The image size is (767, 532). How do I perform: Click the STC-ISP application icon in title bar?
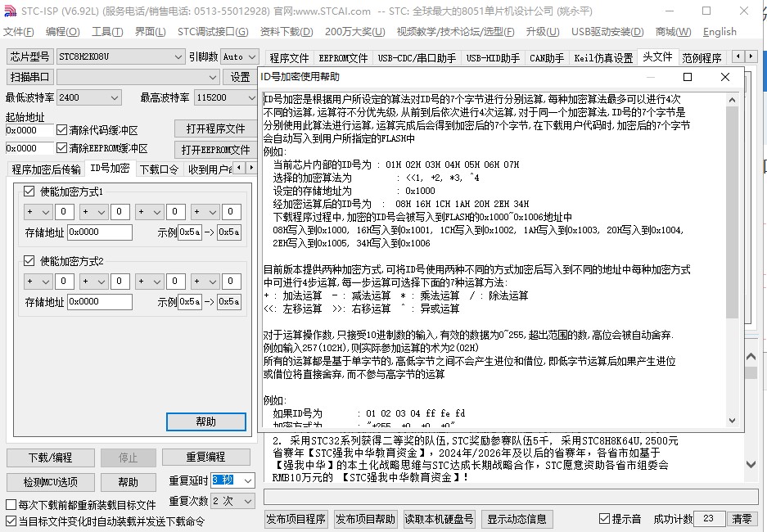pyautogui.click(x=11, y=11)
